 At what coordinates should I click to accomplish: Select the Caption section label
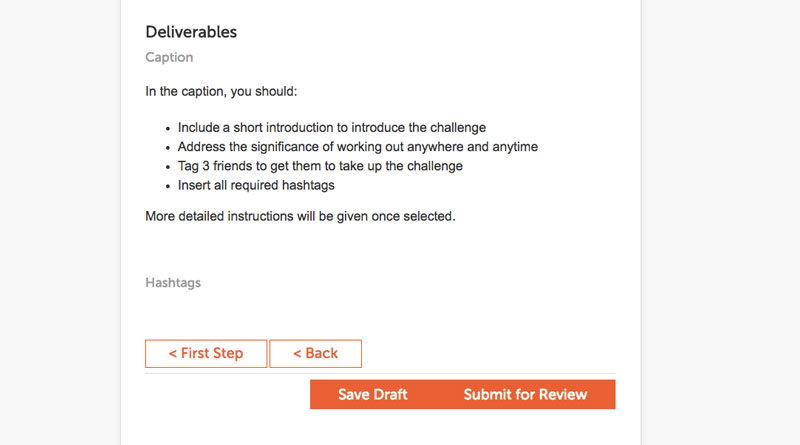169,58
